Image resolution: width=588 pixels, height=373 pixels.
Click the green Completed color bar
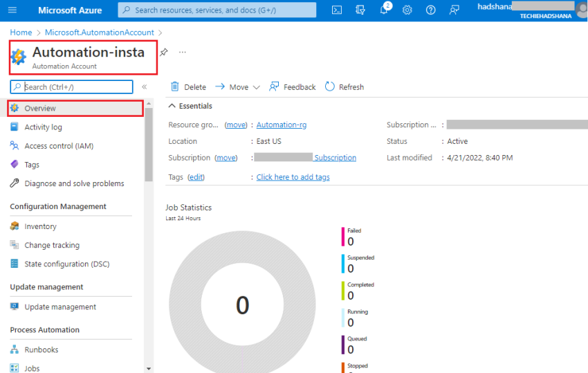coord(342,291)
